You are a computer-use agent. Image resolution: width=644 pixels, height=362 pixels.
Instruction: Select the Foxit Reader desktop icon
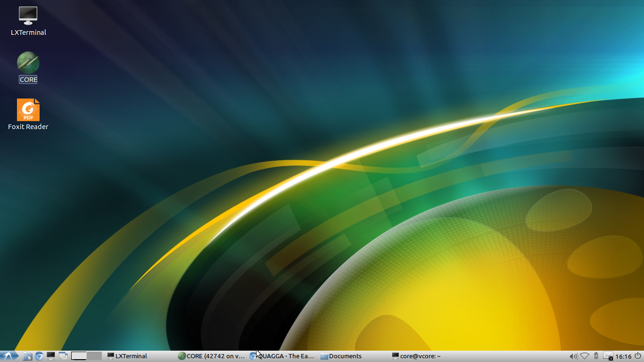[x=28, y=115]
